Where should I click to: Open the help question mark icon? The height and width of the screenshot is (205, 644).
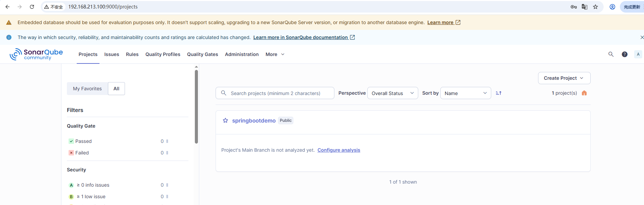pos(624,54)
